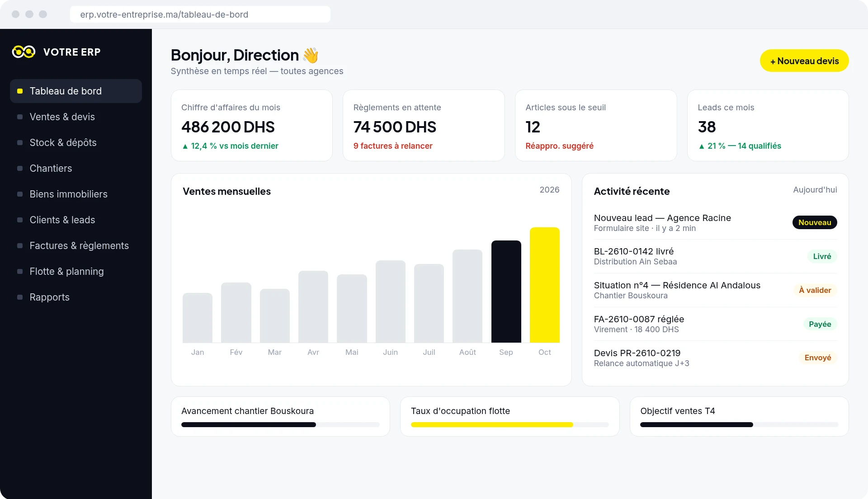Image resolution: width=868 pixels, height=499 pixels.
Task: Select the Mai bar in sales chart
Action: click(352, 308)
